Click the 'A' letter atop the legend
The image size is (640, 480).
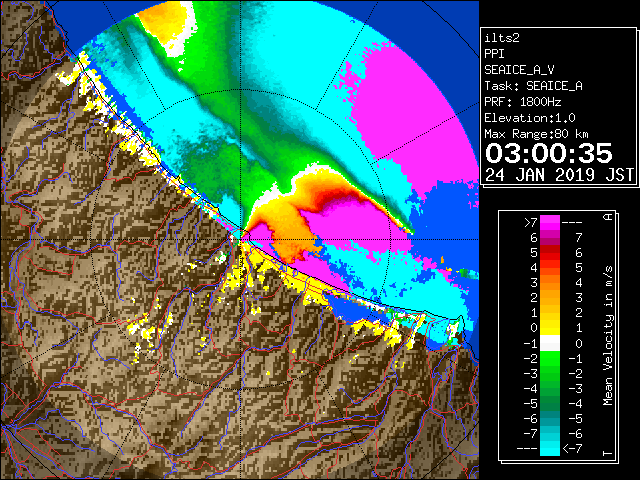[x=608, y=217]
